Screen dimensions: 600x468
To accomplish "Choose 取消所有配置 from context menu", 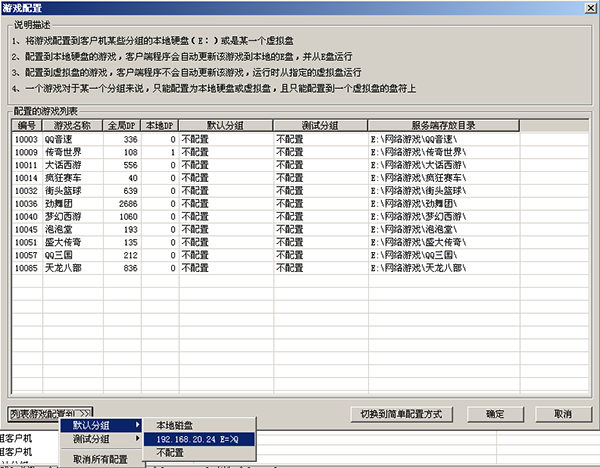I will [100, 458].
